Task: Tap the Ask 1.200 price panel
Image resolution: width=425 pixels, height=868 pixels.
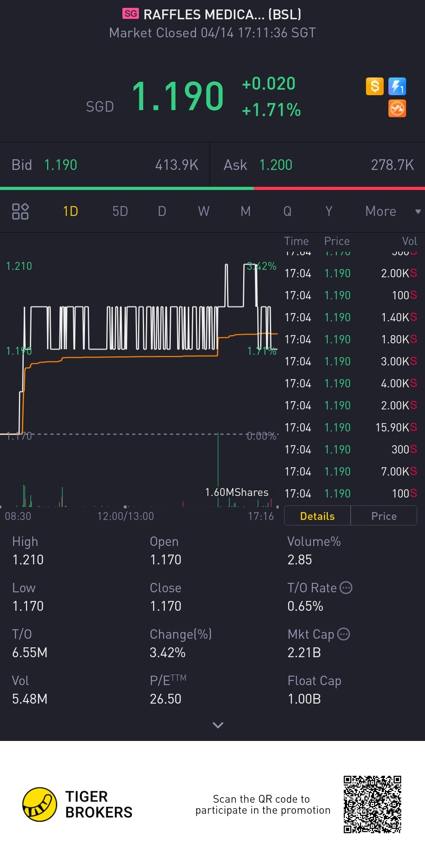Action: [318, 165]
